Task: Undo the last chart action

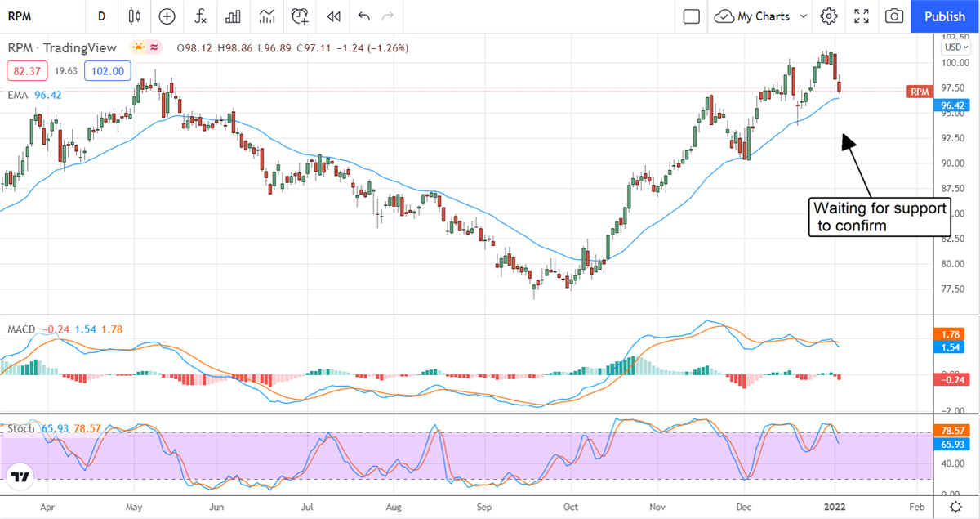Action: pyautogui.click(x=363, y=16)
